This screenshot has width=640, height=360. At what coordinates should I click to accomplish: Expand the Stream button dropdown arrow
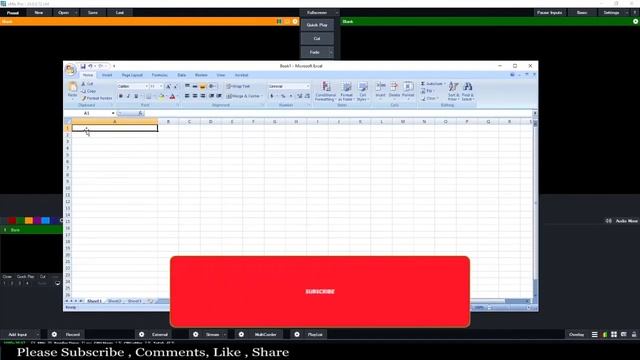tap(225, 334)
